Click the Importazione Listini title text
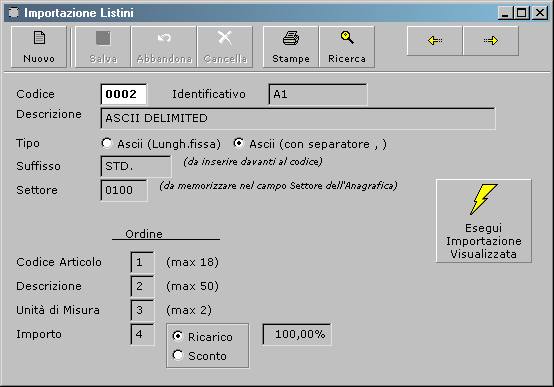The image size is (554, 387). 79,13
